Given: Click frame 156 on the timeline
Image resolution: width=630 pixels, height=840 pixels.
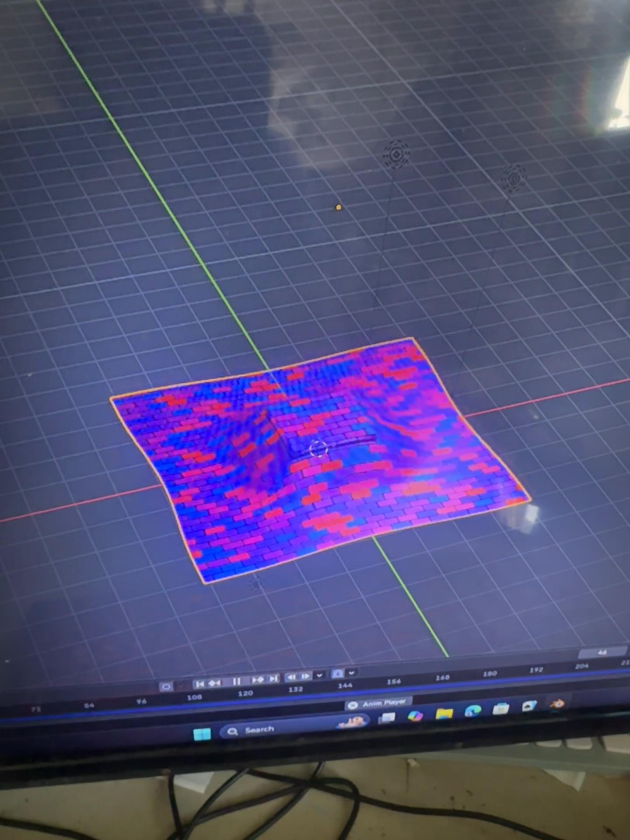Looking at the screenshot, I should pos(394,682).
